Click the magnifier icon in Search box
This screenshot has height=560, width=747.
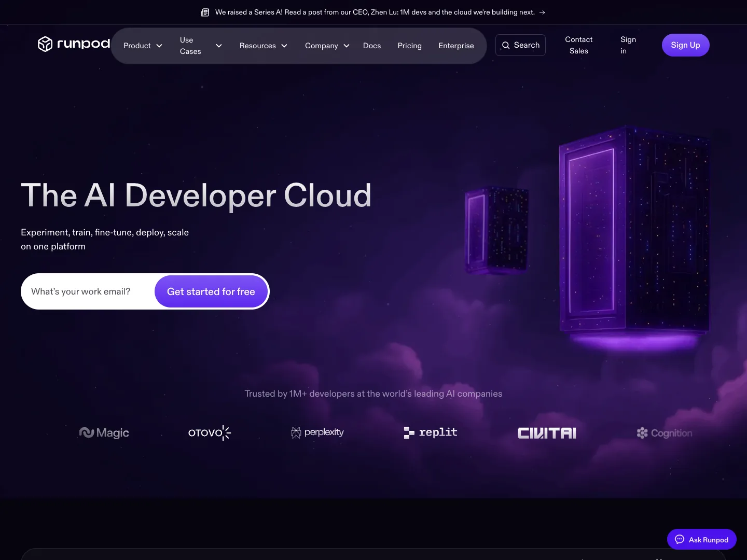click(x=506, y=45)
